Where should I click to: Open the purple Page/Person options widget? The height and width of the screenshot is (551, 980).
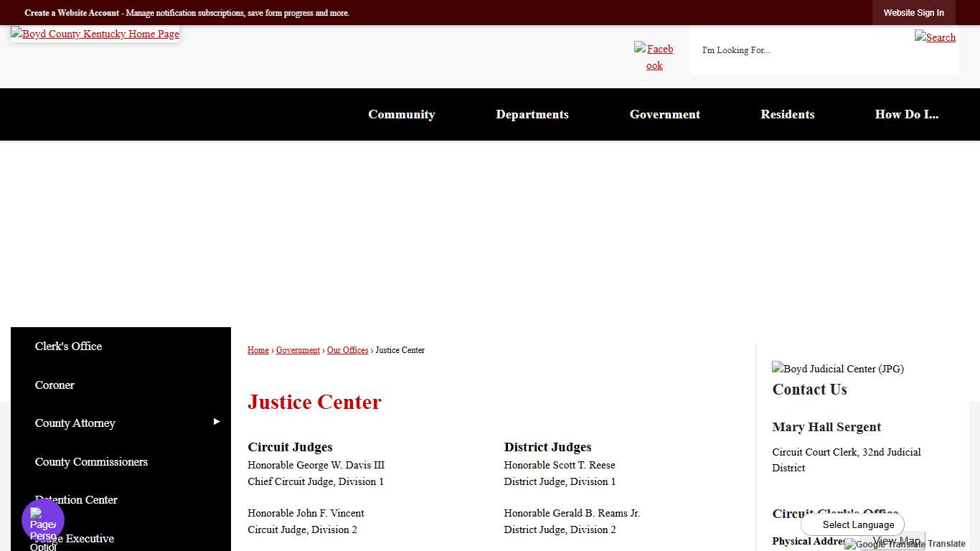click(42, 519)
